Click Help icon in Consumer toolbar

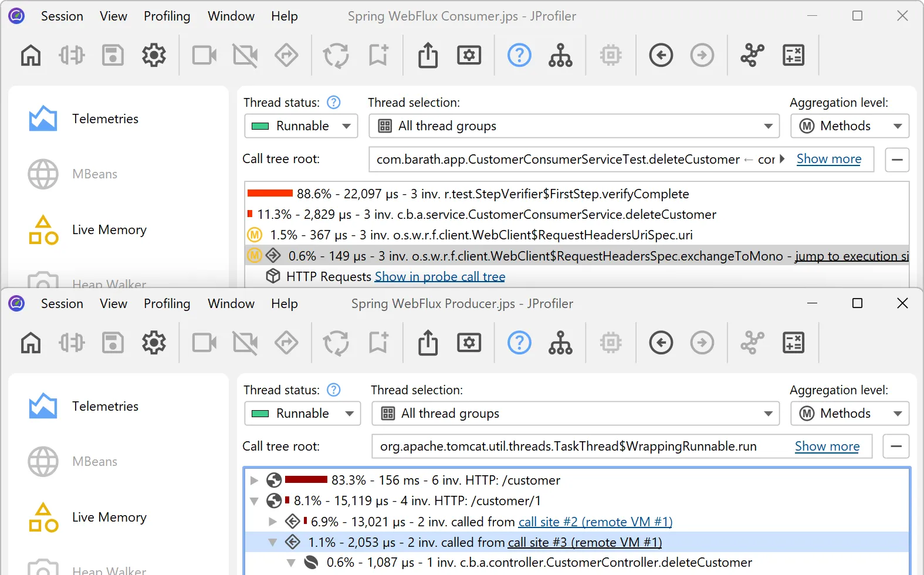coord(519,56)
